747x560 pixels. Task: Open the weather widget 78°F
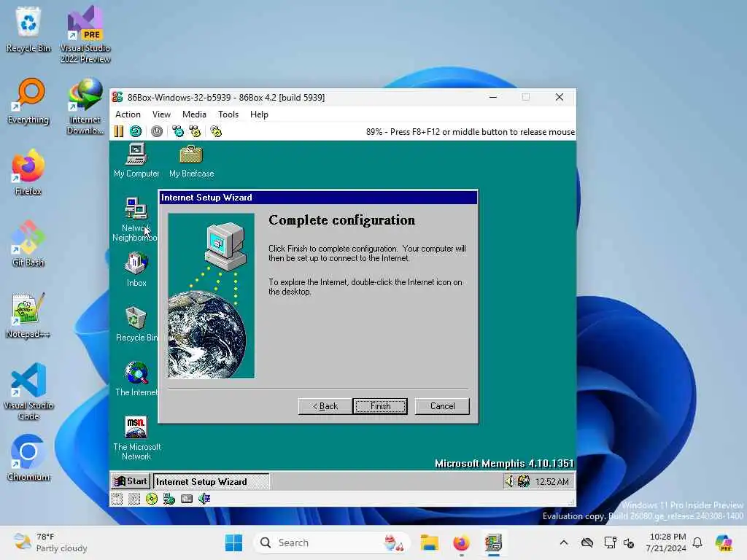tap(50, 542)
